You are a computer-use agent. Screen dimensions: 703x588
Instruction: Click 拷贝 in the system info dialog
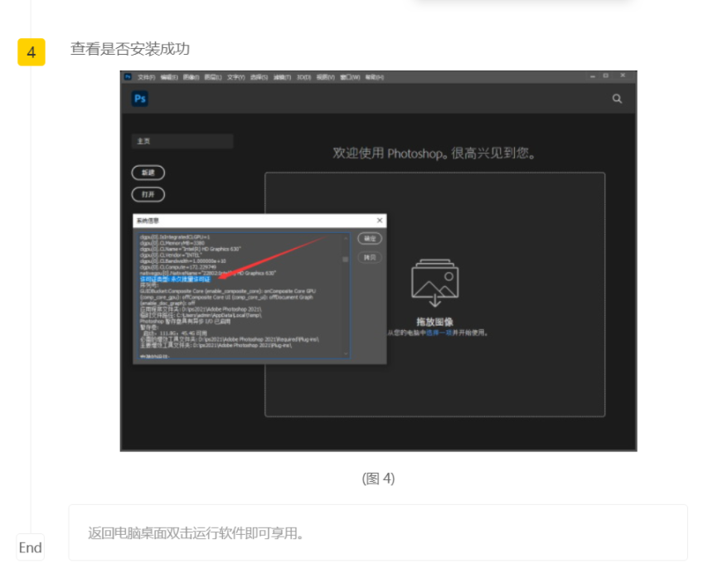pos(370,257)
